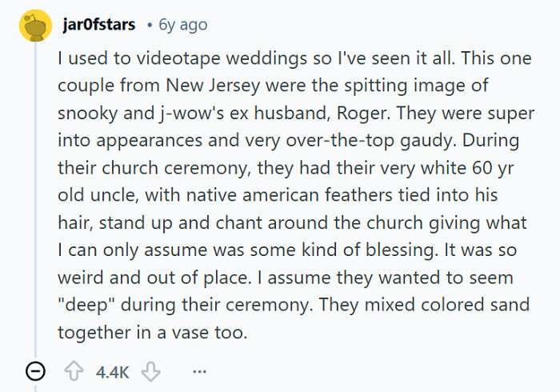
Task: Click the 4.4K vote count
Action: point(113,371)
